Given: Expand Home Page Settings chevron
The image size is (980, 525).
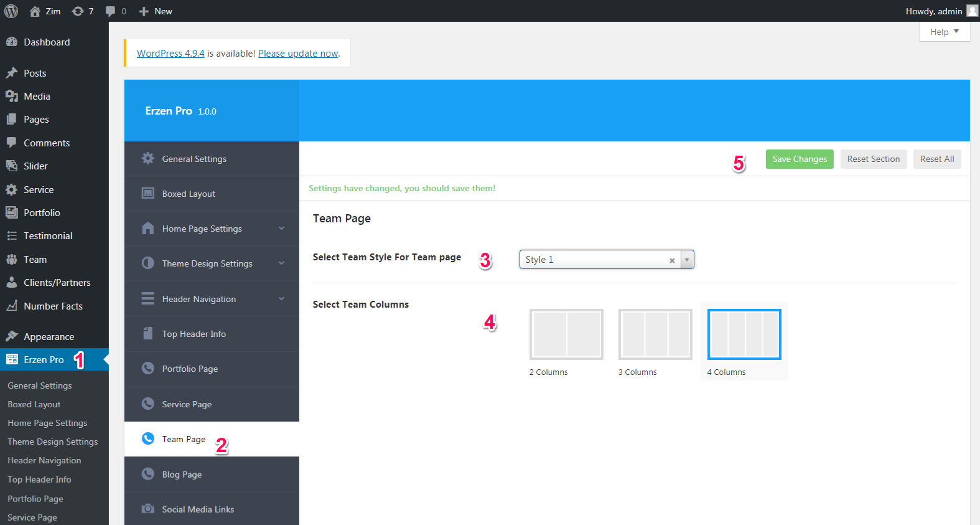Looking at the screenshot, I should click(281, 229).
